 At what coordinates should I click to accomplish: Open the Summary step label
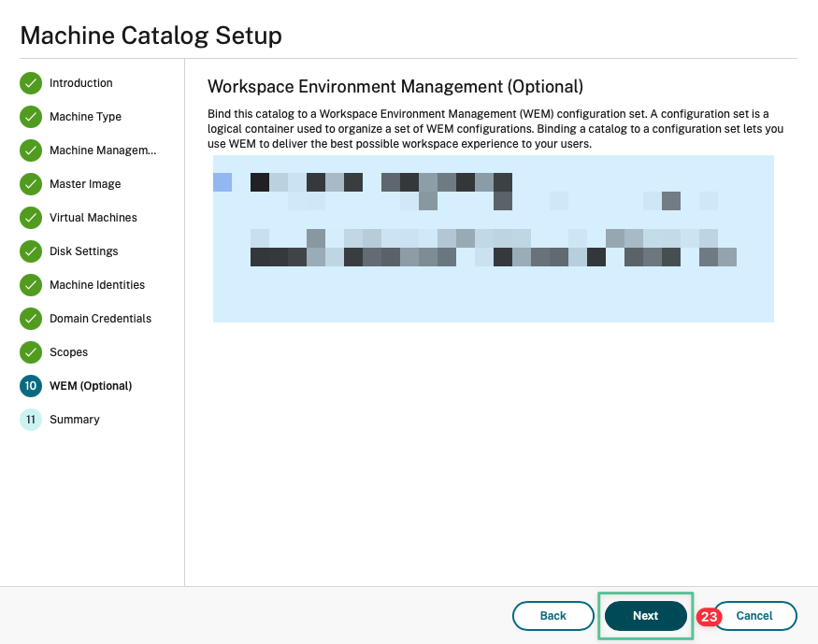tap(75, 420)
